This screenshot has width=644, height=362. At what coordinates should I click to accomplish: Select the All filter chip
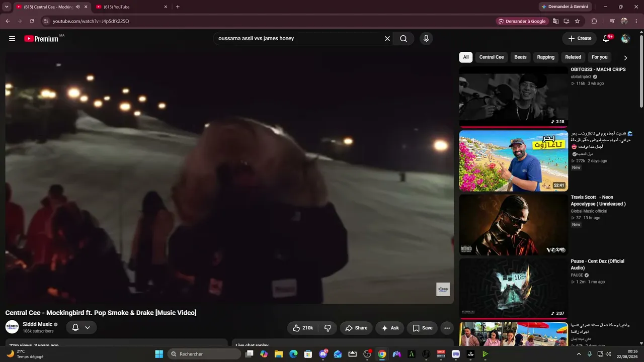(x=466, y=57)
